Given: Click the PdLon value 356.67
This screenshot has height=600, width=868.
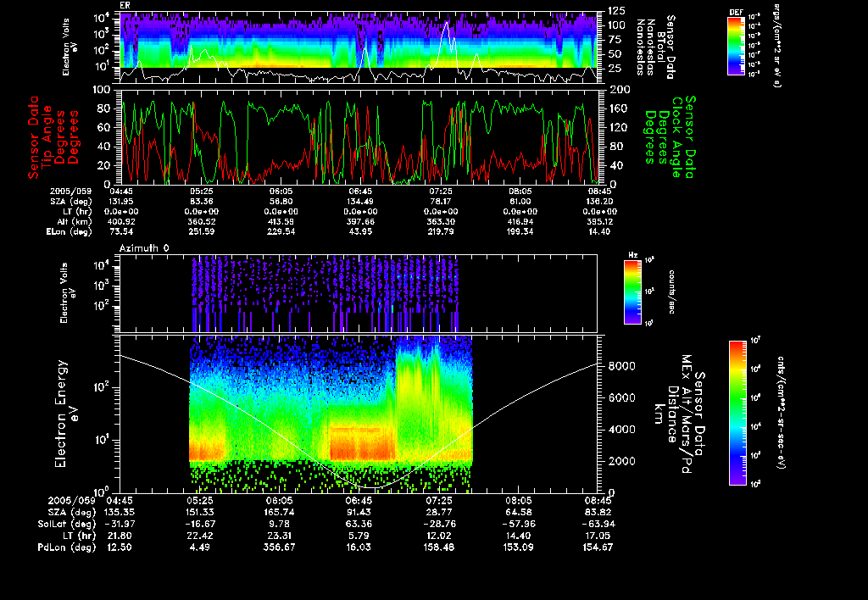Looking at the screenshot, I should 280,547.
